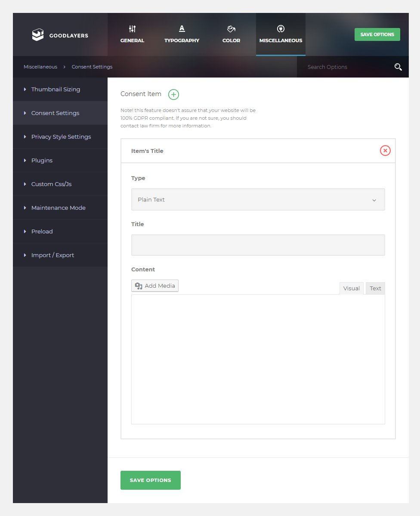Click arrow beside Privacy Style Settings
This screenshot has height=516, width=420.
(25, 137)
